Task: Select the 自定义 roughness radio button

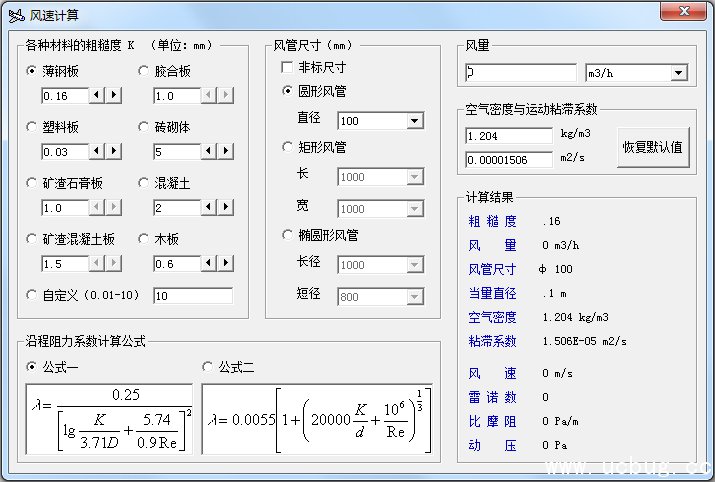Action: point(32,295)
